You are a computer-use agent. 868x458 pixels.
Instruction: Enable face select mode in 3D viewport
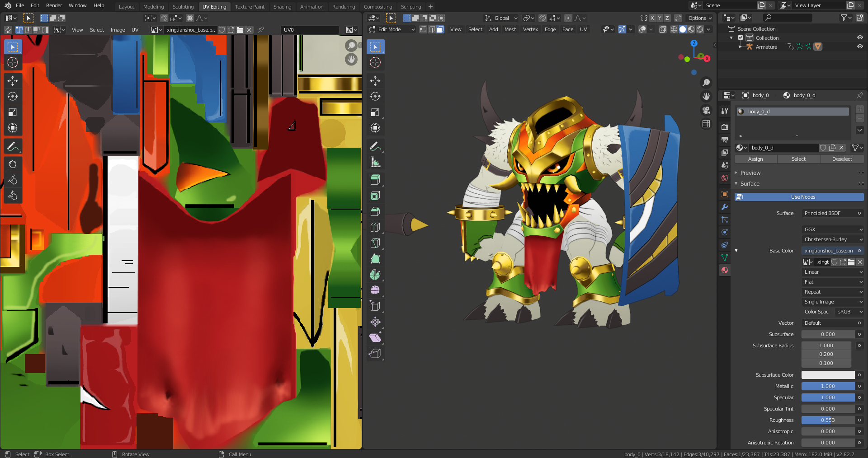[x=440, y=29]
